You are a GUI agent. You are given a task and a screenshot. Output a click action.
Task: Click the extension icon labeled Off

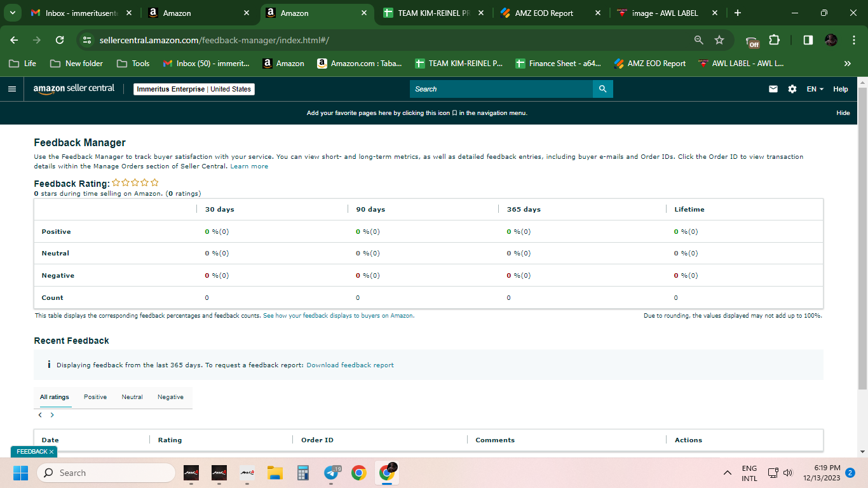pos(752,41)
